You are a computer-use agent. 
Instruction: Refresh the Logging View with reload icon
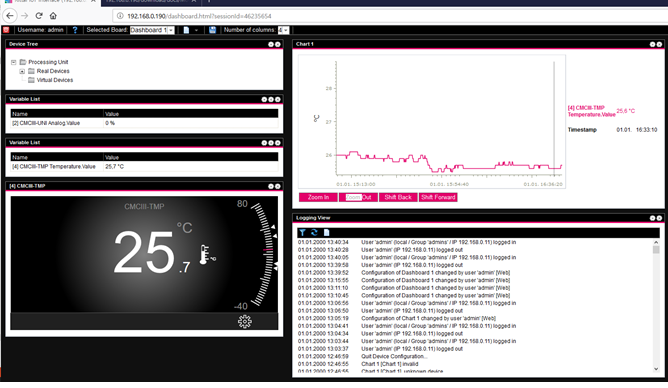(x=314, y=233)
